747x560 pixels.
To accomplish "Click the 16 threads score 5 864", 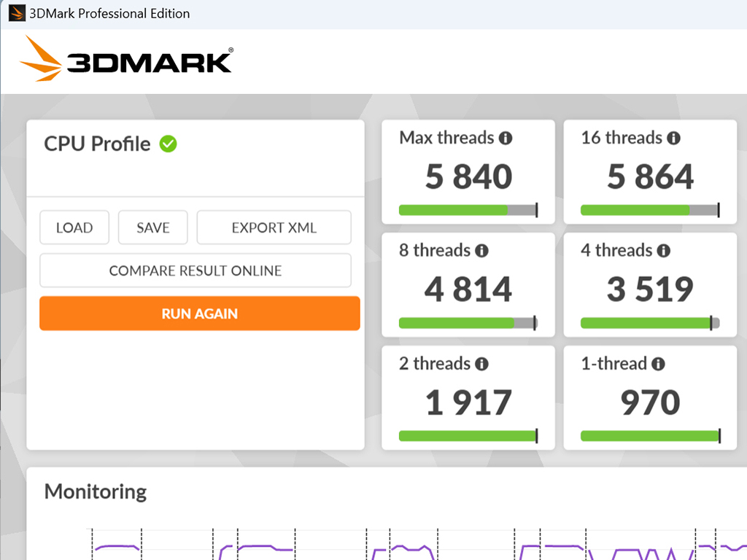I will (x=650, y=176).
